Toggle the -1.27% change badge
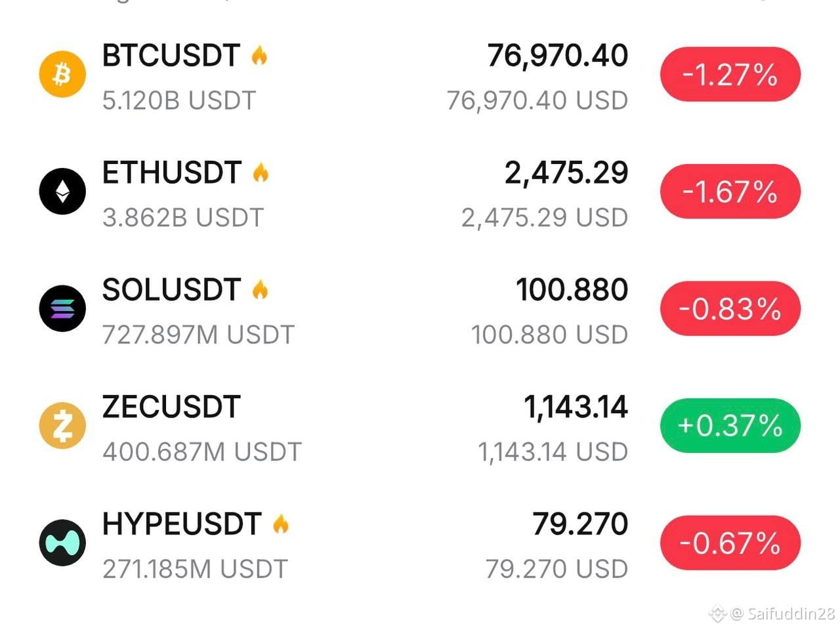Viewport: 840px width, 630px height. [x=730, y=74]
